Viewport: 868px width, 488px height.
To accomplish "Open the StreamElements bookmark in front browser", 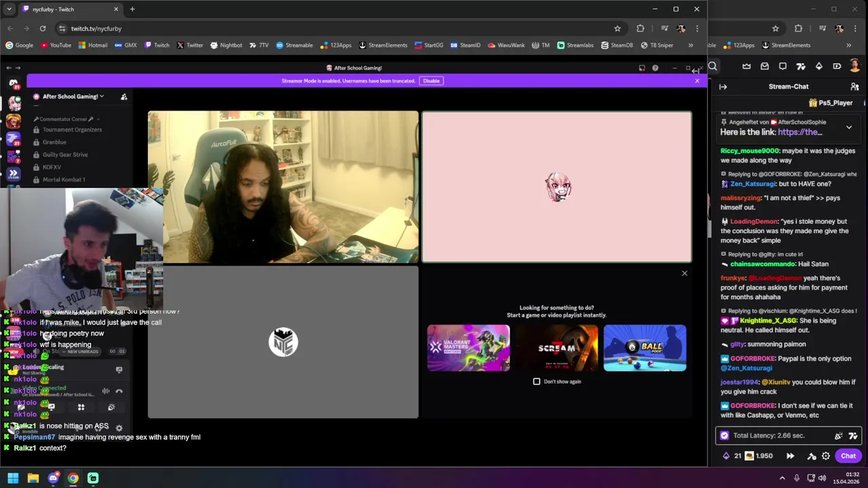I will point(382,45).
